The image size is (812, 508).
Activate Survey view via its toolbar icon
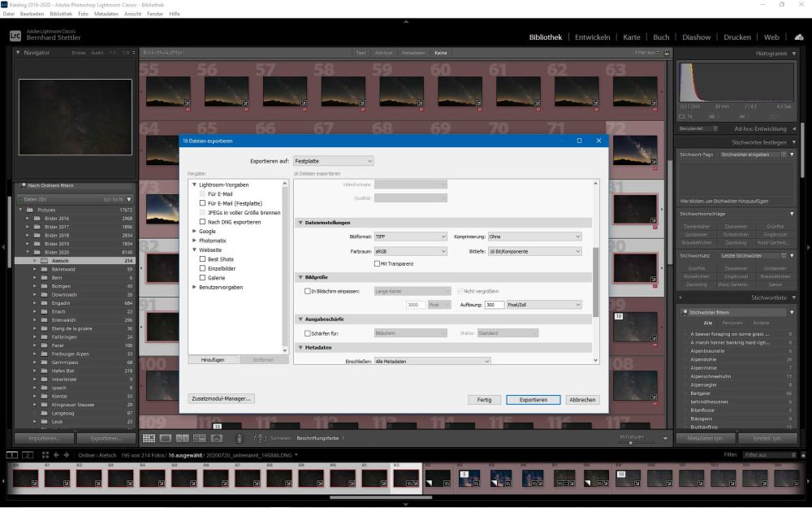point(200,438)
